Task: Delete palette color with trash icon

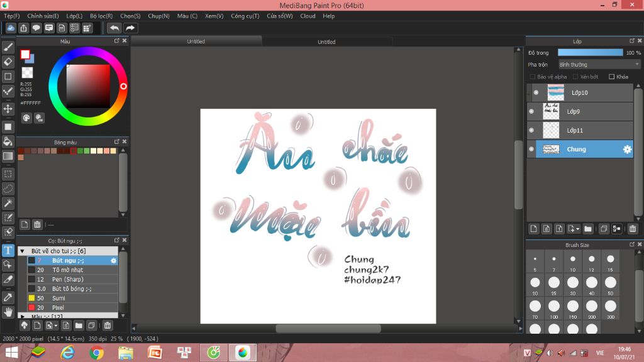Action: point(37,224)
